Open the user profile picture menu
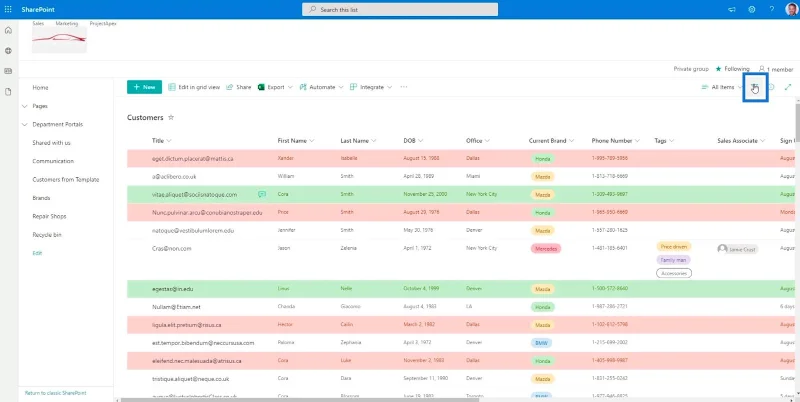Screen dimensions: 800x402 tap(791, 9)
